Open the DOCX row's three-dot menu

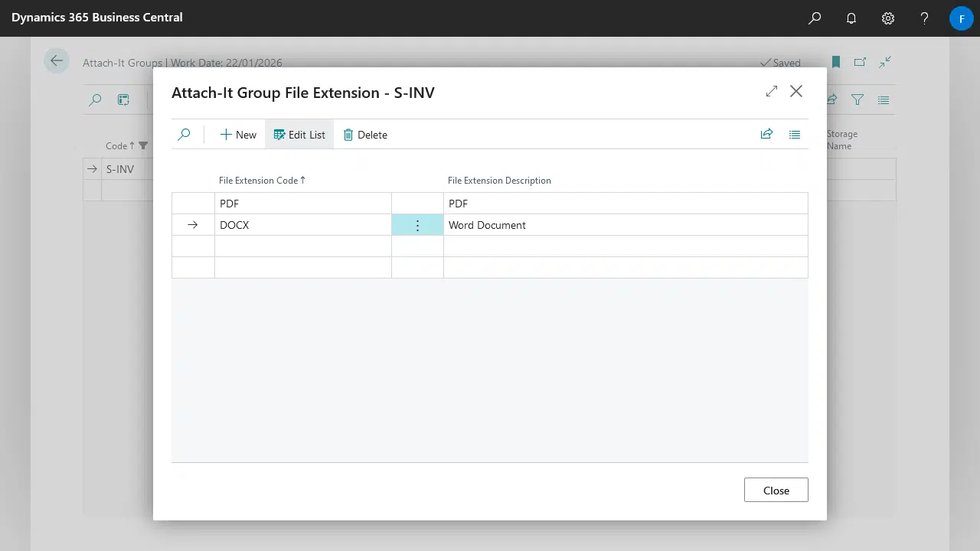click(417, 225)
